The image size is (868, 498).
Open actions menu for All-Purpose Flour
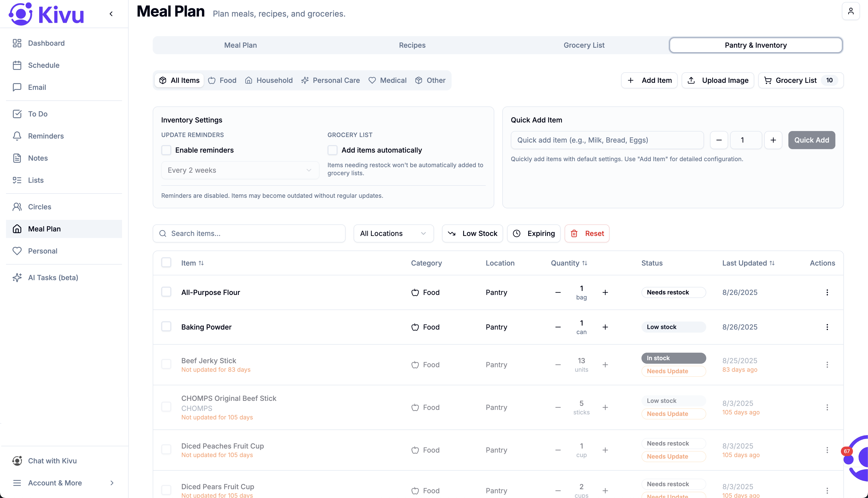(827, 292)
